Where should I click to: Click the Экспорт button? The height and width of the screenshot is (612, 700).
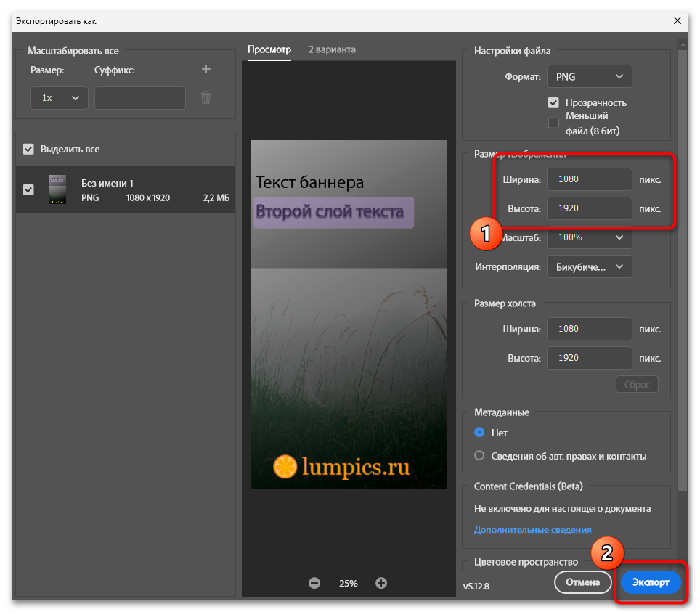click(x=651, y=582)
